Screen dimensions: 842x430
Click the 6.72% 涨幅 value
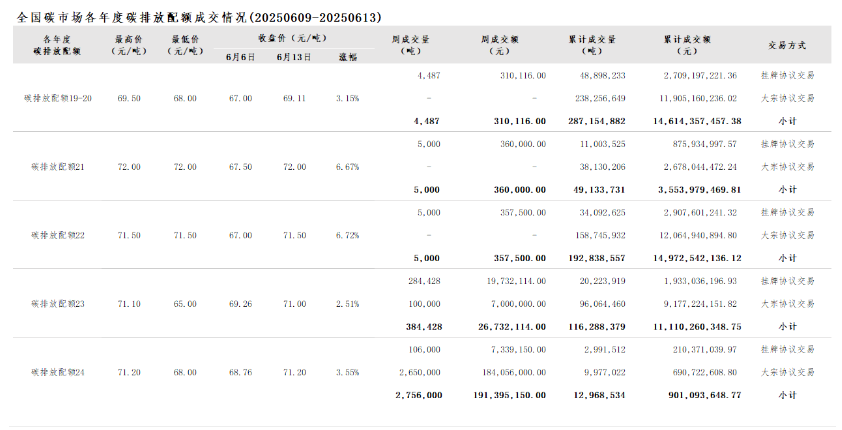(x=347, y=235)
